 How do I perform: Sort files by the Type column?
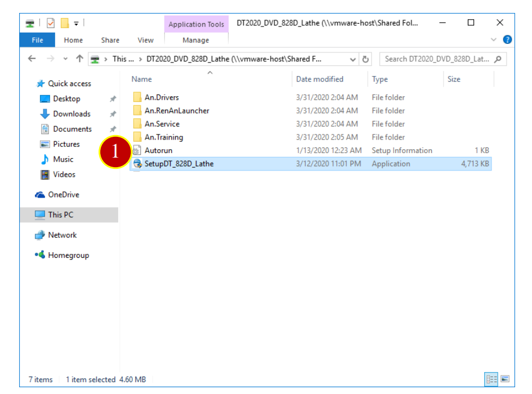point(379,79)
